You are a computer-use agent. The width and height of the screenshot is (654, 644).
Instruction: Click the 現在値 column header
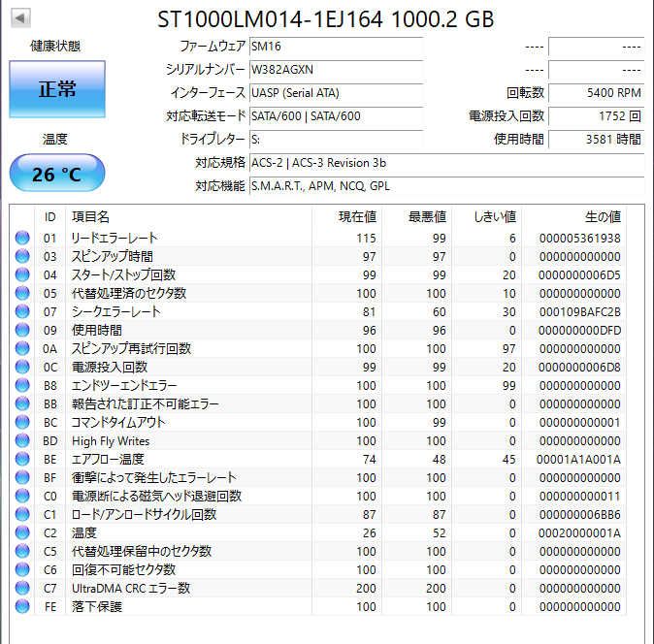click(347, 216)
